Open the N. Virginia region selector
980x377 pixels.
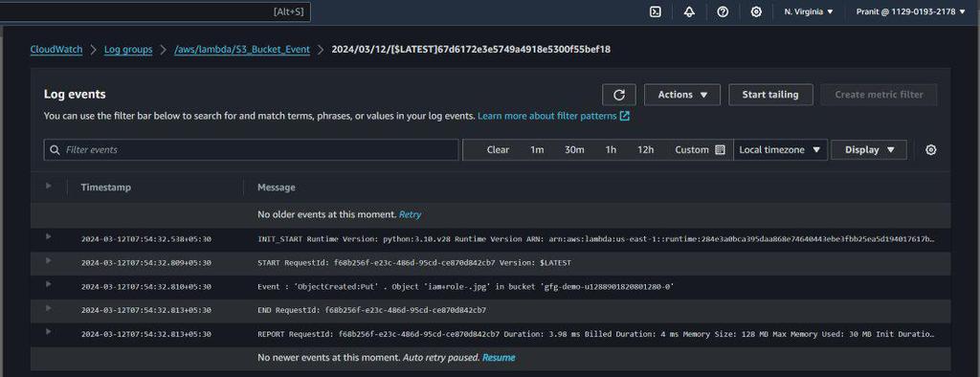(809, 11)
